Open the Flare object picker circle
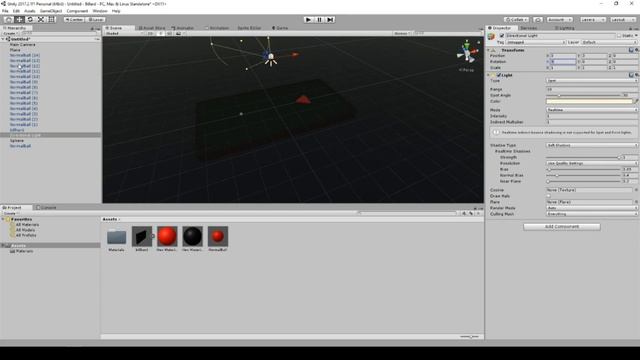Image resolution: width=640 pixels, height=360 pixels. pyautogui.click(x=636, y=202)
